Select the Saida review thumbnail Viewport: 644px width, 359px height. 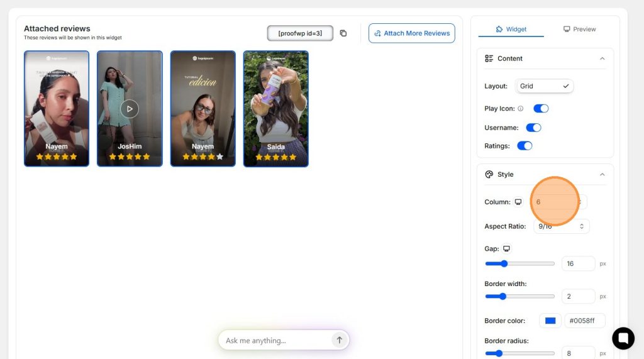click(276, 109)
